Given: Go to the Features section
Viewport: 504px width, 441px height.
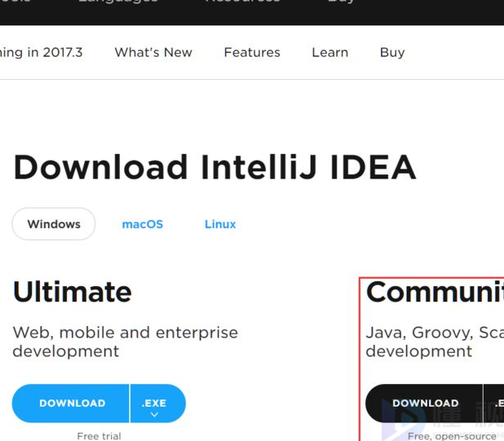Looking at the screenshot, I should (252, 52).
